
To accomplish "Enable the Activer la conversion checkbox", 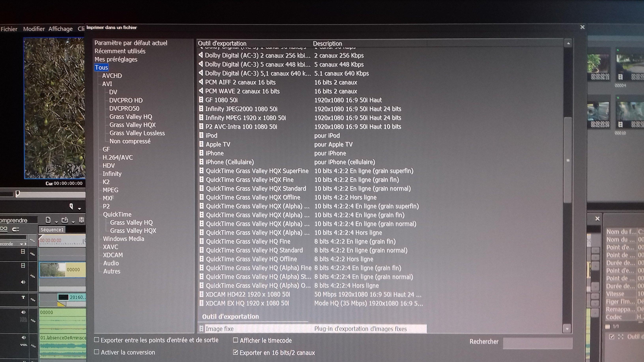I will pos(96,352).
